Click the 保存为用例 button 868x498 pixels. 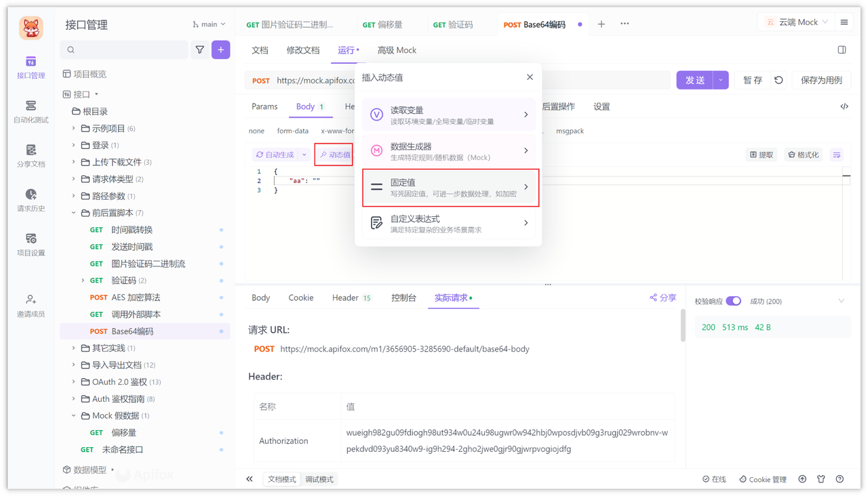(821, 80)
